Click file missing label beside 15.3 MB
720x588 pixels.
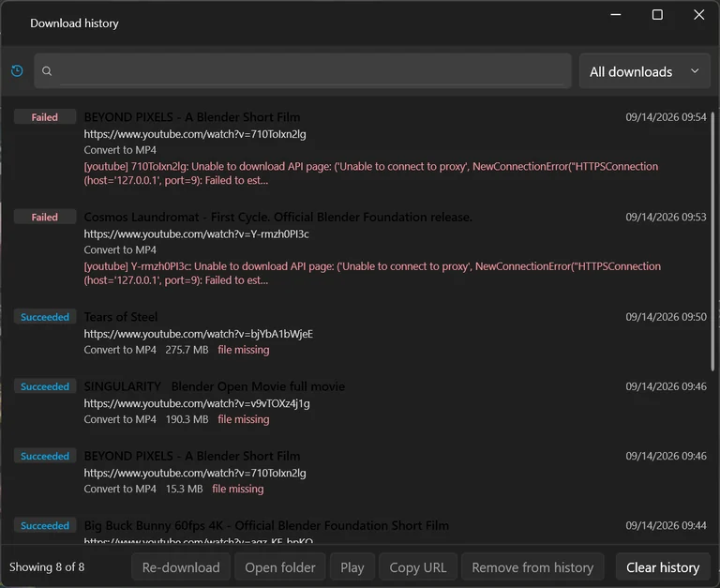pyautogui.click(x=238, y=489)
